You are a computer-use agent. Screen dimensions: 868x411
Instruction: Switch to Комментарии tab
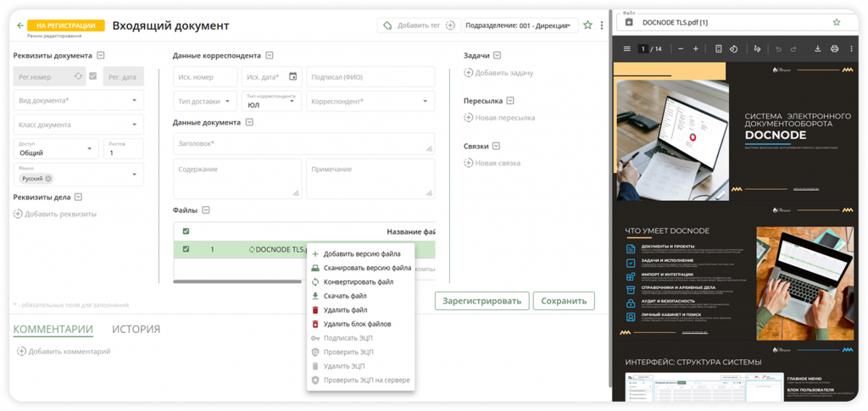pos(53,329)
